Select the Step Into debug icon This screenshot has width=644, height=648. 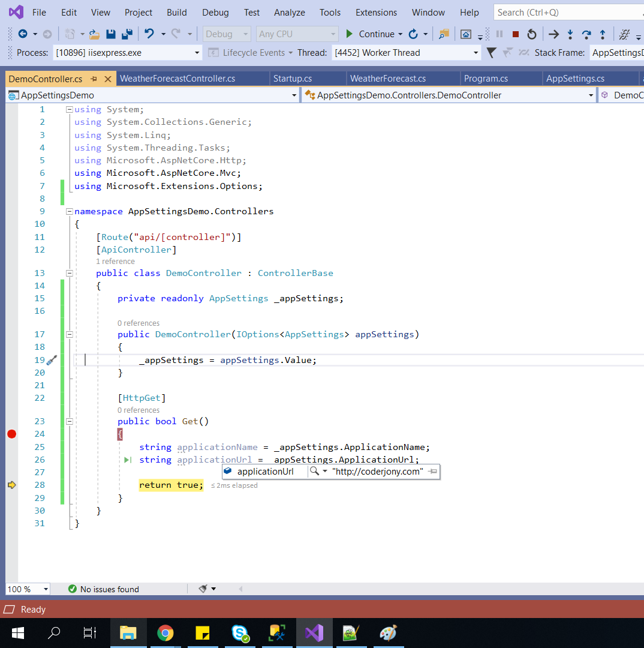[570, 34]
